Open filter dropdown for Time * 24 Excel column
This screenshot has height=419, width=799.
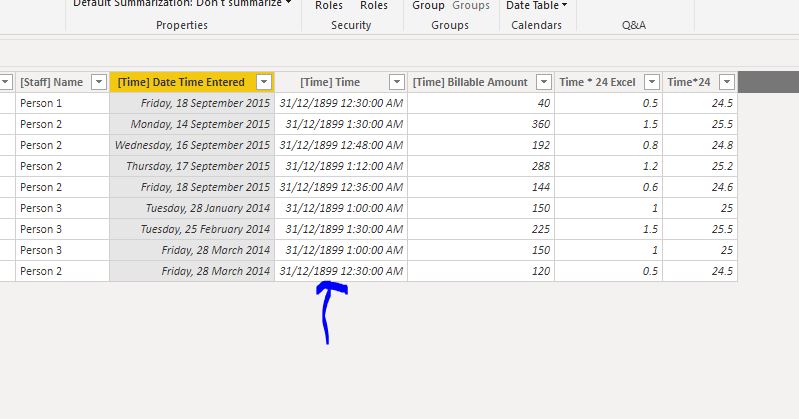pos(652,82)
